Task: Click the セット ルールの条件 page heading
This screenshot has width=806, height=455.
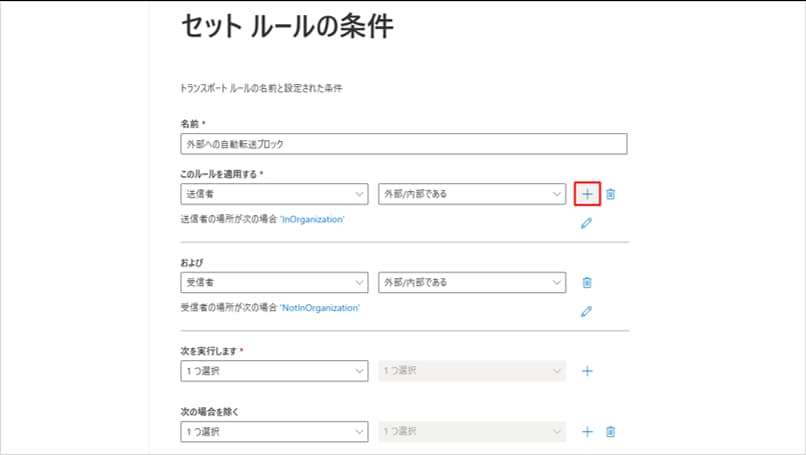Action: click(x=287, y=28)
